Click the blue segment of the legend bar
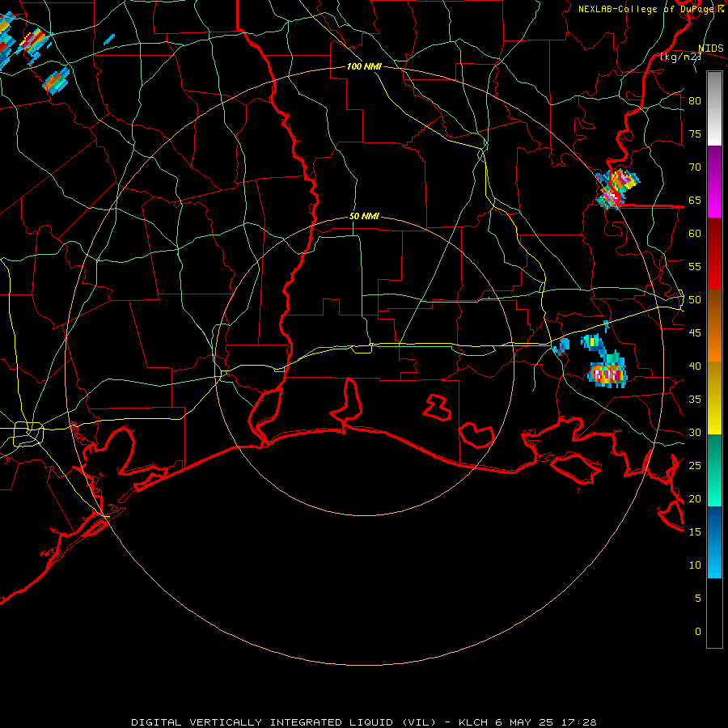Viewport: 728px width, 728px height. pos(714,542)
